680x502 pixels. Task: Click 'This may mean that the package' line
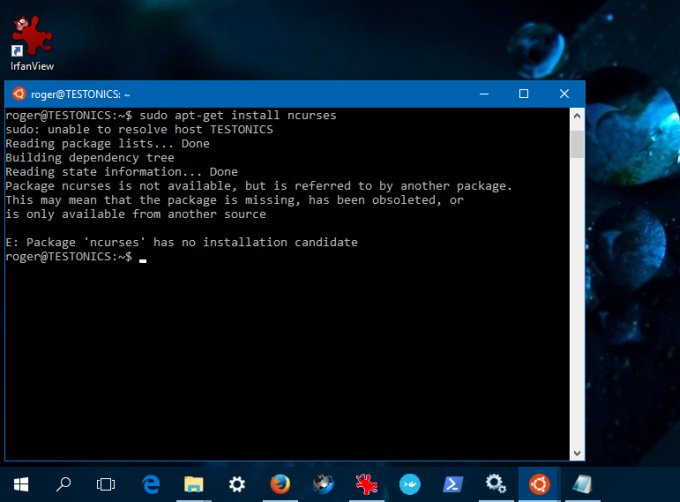click(x=235, y=200)
